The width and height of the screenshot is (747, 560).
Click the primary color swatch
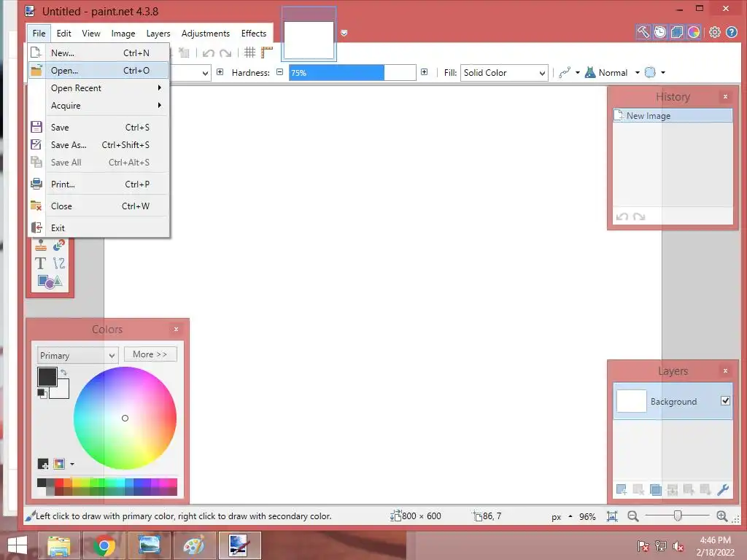click(x=47, y=377)
